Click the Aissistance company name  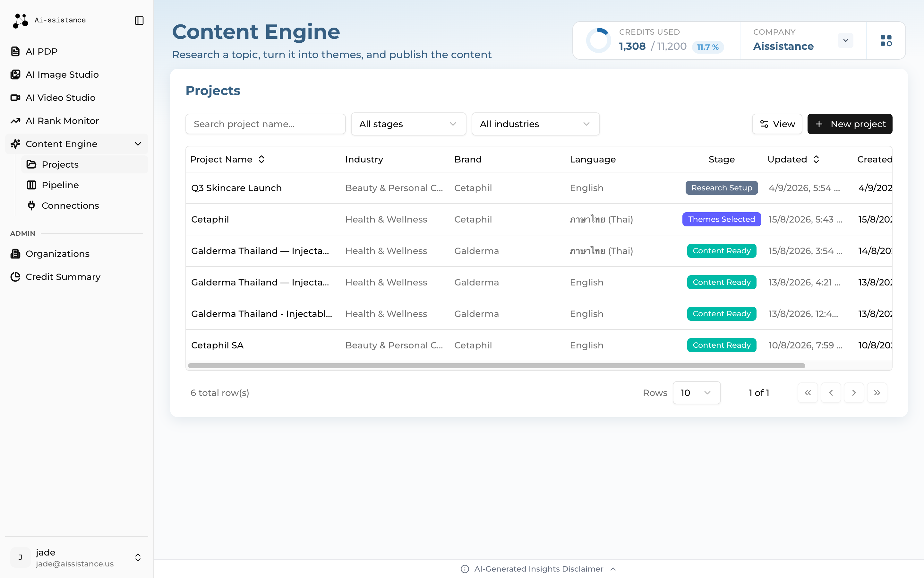click(783, 46)
